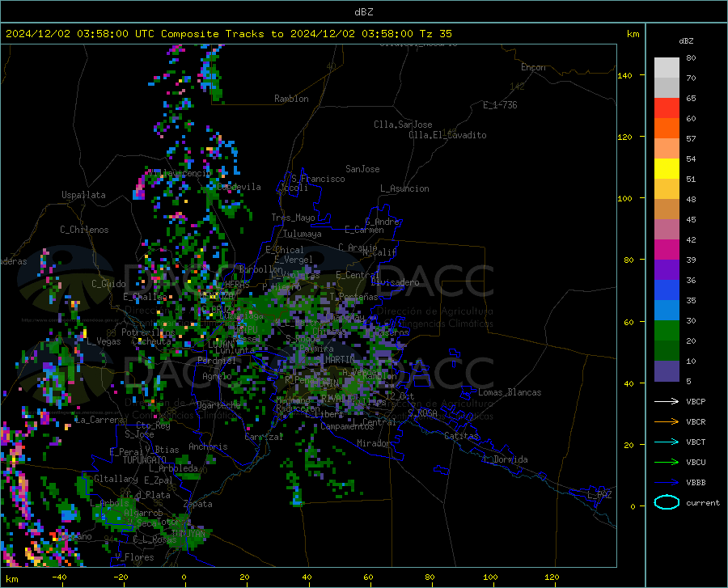Click the 'dBZ' title at top

[363, 12]
